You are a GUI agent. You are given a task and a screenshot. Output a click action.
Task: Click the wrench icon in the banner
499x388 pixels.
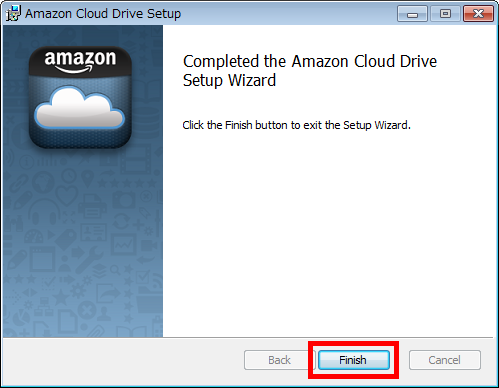click(89, 259)
